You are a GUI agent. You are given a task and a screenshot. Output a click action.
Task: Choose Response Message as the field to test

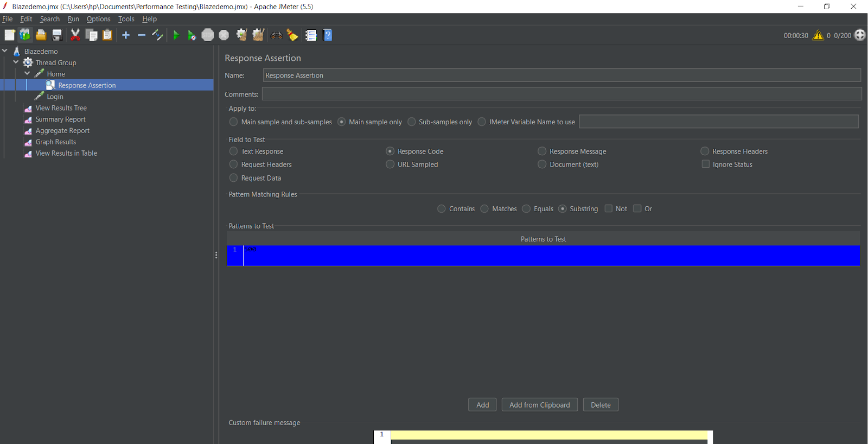coord(542,151)
